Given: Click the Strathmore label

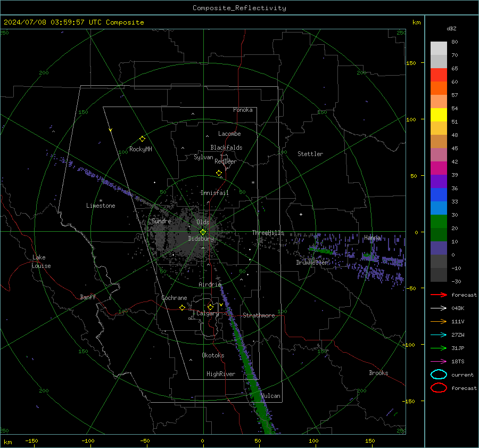Looking at the screenshot, I should tap(259, 315).
